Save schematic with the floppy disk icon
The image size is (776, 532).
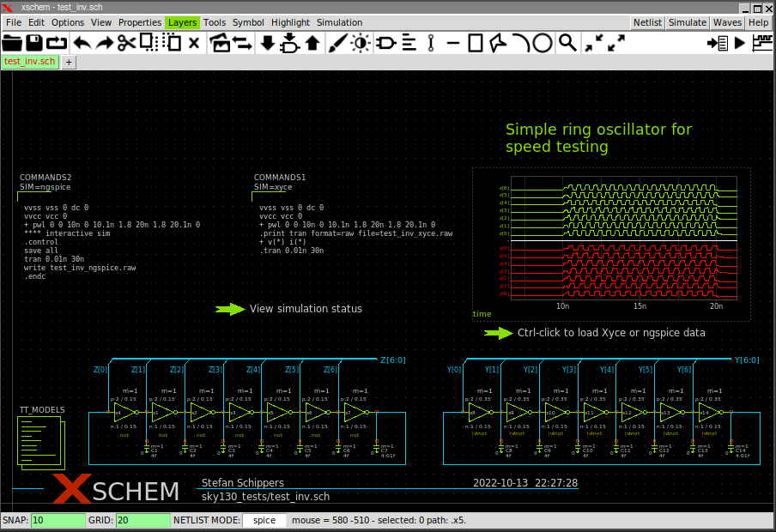[34, 42]
